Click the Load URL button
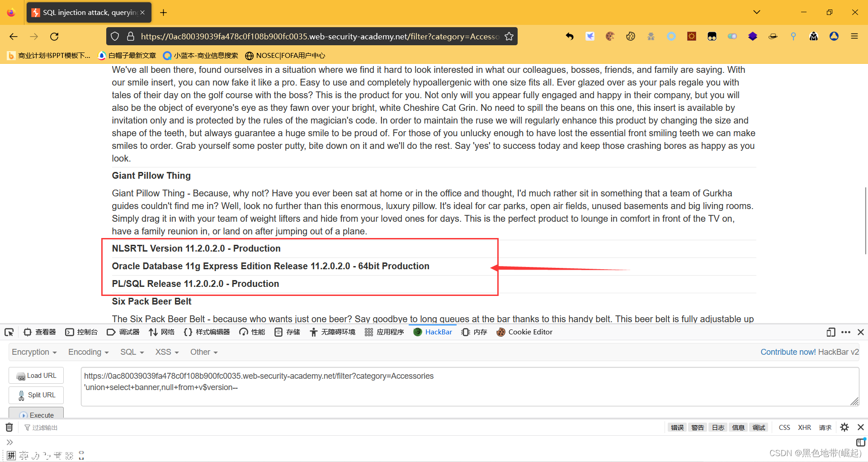Viewport: 868px width, 462px height. click(x=36, y=376)
